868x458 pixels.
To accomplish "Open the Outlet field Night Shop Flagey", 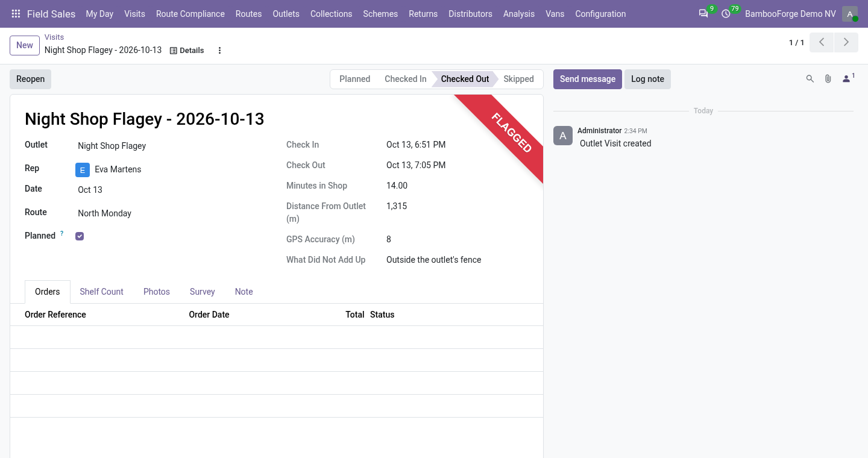I will (x=172, y=146).
